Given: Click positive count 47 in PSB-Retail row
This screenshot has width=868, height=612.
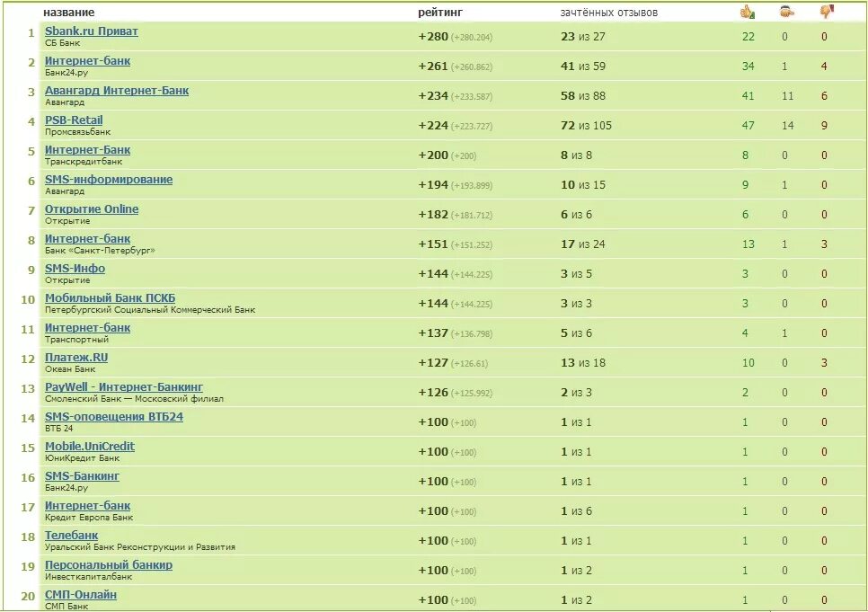Looking at the screenshot, I should coord(748,125).
